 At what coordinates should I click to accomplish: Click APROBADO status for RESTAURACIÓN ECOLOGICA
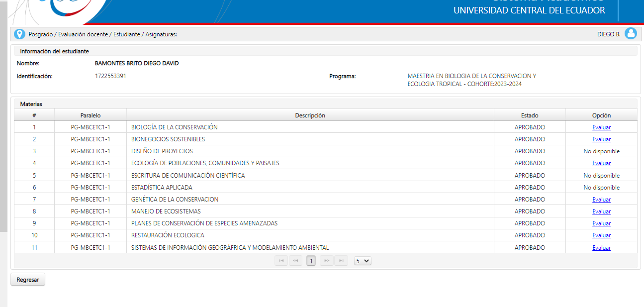530,235
